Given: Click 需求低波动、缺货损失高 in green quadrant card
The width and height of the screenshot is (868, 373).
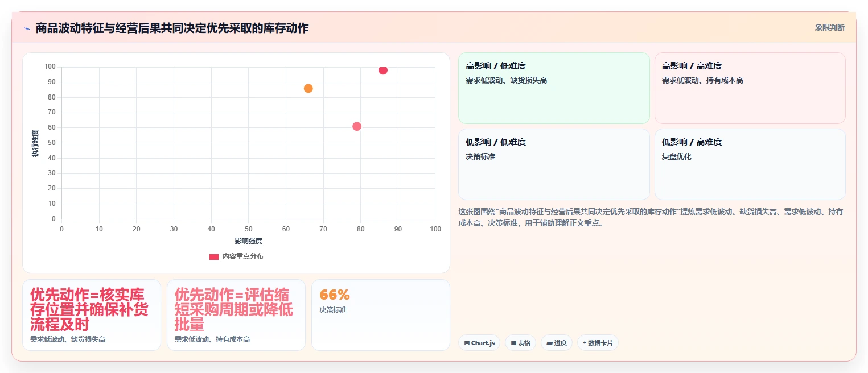Looking at the screenshot, I should pyautogui.click(x=507, y=81).
